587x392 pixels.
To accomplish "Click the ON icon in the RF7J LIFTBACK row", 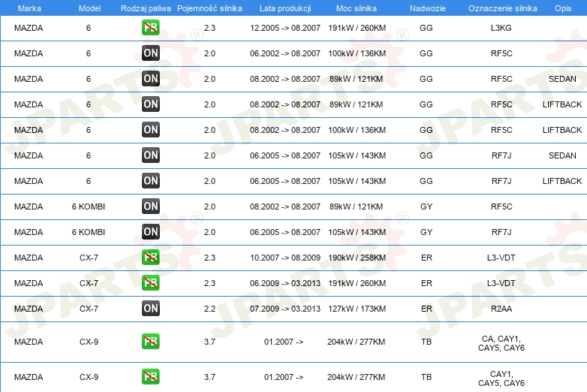I will pos(150,181).
